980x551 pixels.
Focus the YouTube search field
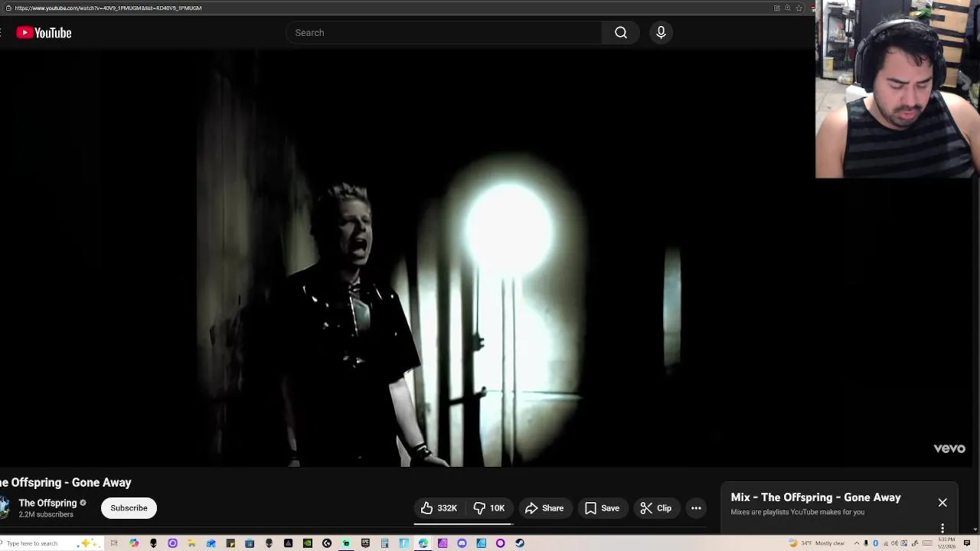(x=444, y=33)
